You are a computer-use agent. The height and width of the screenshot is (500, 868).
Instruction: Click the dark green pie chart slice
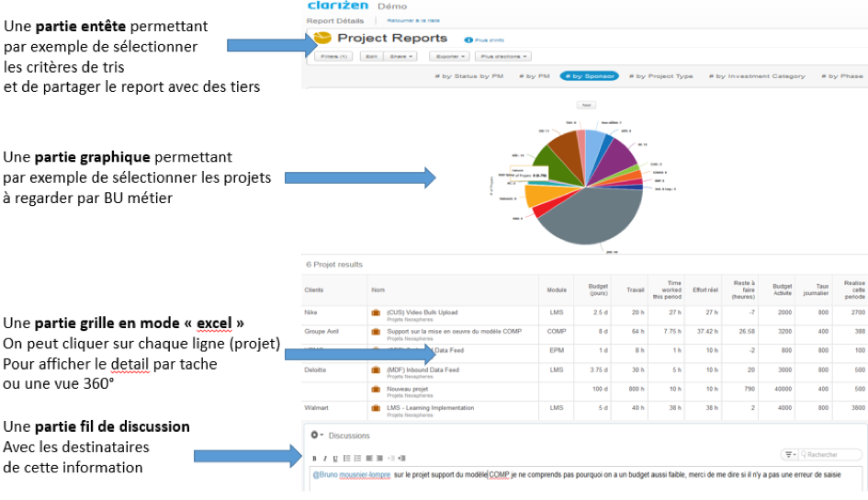[555, 166]
